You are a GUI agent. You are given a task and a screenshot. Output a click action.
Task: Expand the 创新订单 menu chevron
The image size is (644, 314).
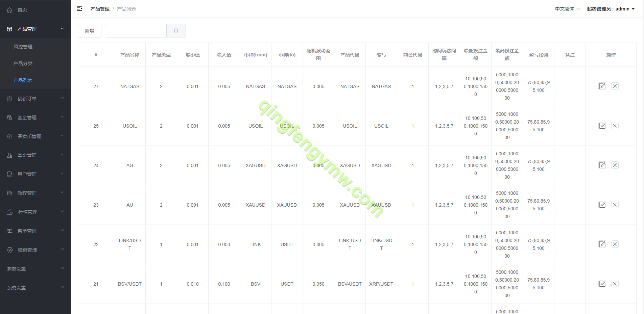pyautogui.click(x=62, y=98)
